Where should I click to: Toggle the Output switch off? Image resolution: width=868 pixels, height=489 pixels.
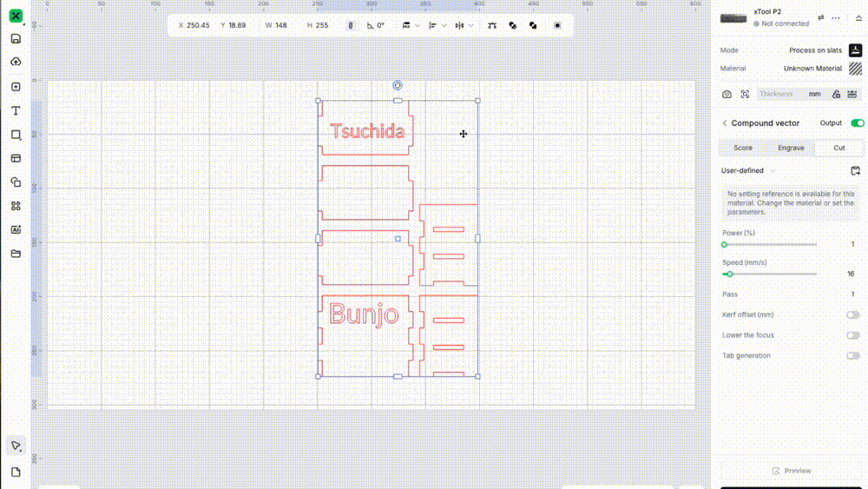tap(857, 123)
